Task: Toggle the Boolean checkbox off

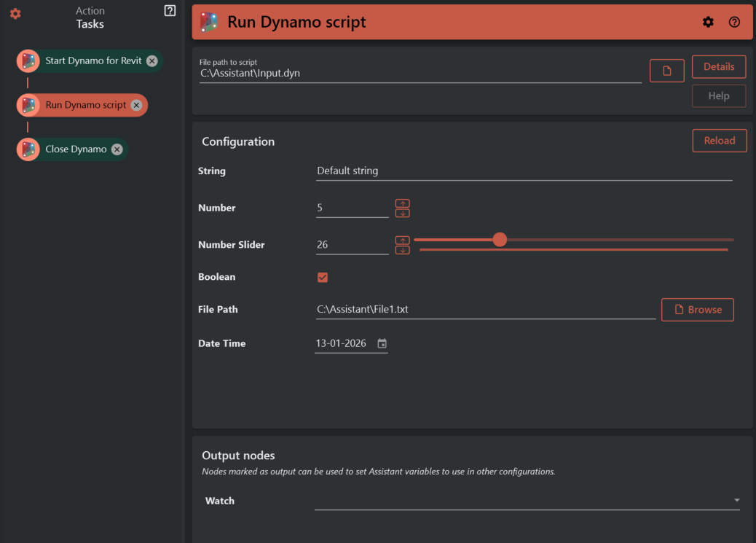Action: pyautogui.click(x=322, y=277)
